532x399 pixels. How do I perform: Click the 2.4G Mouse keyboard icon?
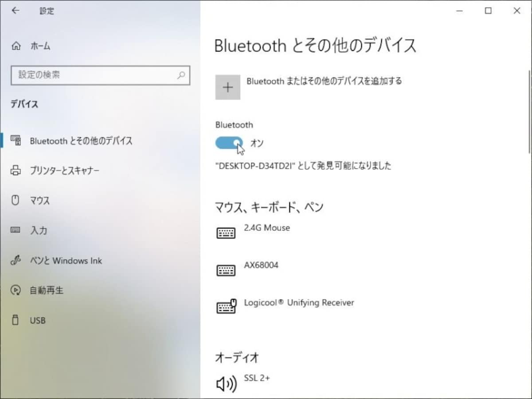226,233
